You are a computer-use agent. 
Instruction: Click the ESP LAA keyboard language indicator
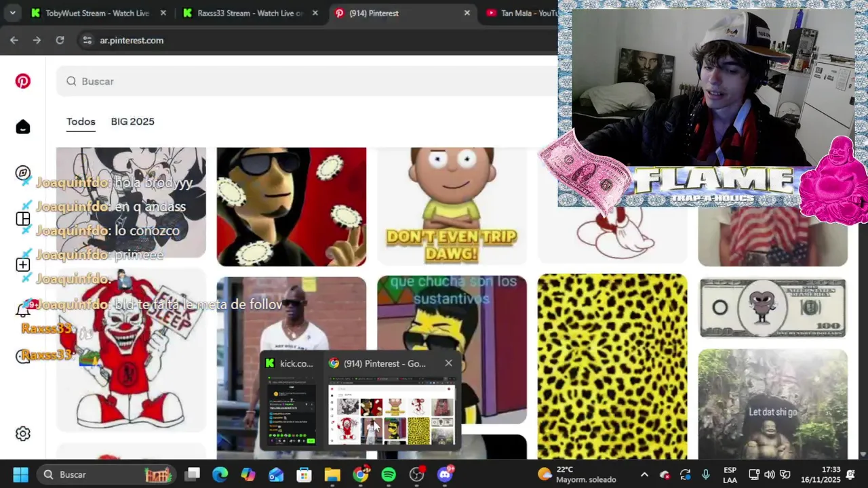pos(730,474)
